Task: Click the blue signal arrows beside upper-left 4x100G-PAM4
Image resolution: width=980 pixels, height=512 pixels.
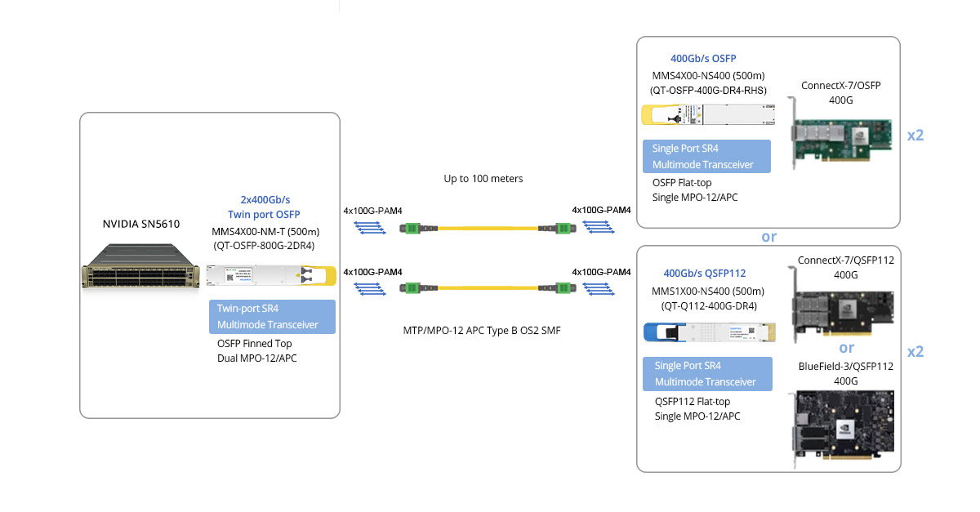Action: tap(371, 228)
